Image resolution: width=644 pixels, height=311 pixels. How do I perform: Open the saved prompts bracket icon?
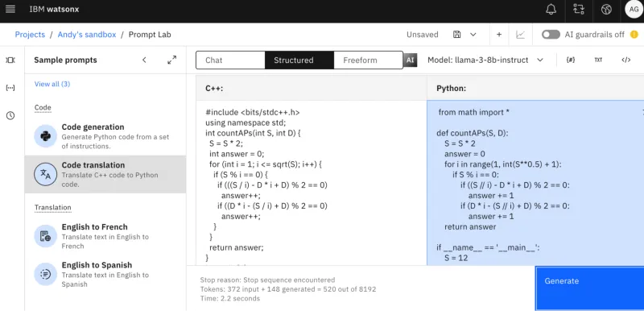(x=10, y=88)
